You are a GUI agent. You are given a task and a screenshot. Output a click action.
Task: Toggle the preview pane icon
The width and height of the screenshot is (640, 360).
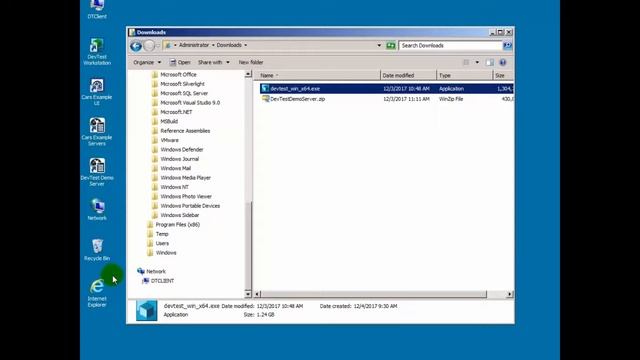[x=490, y=62]
